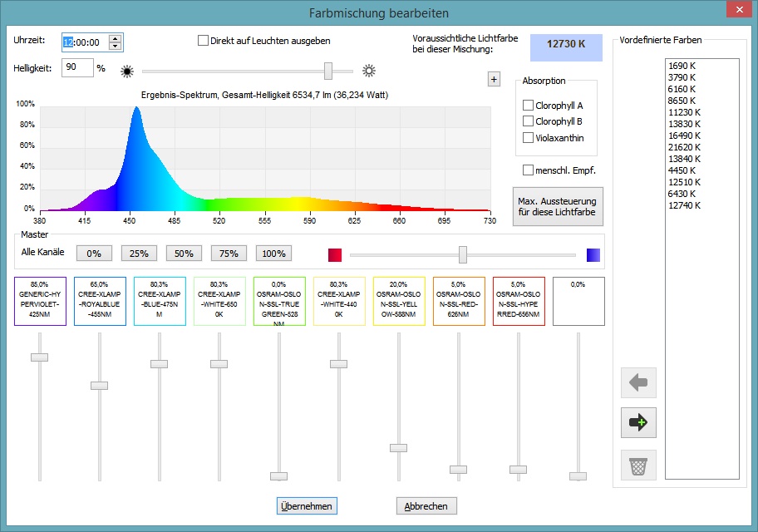The height and width of the screenshot is (532, 758).
Task: Click the bright sun brightness icon
Action: [x=369, y=71]
